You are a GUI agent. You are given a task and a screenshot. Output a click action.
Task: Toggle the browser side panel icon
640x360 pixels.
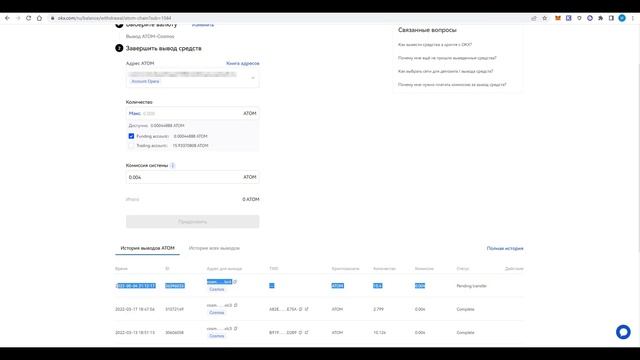[611, 18]
